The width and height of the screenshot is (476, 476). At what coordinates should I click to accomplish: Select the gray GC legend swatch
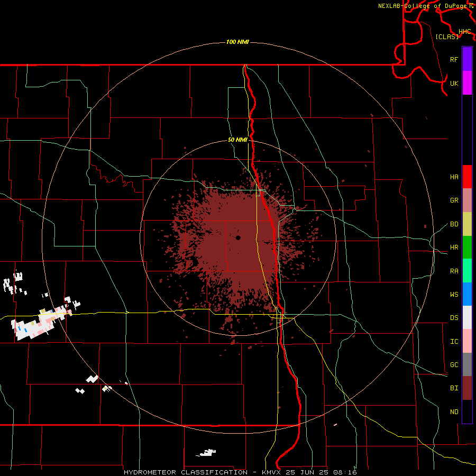(x=467, y=364)
